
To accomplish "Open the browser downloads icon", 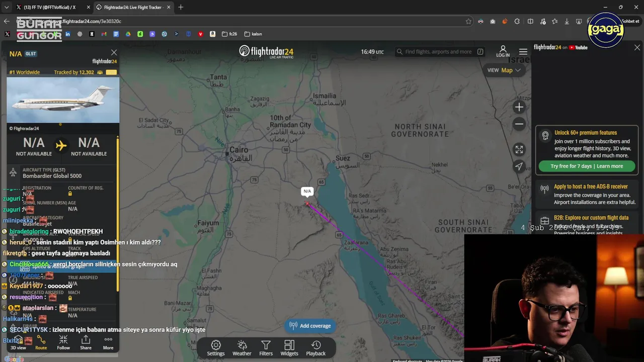I will pos(567,21).
